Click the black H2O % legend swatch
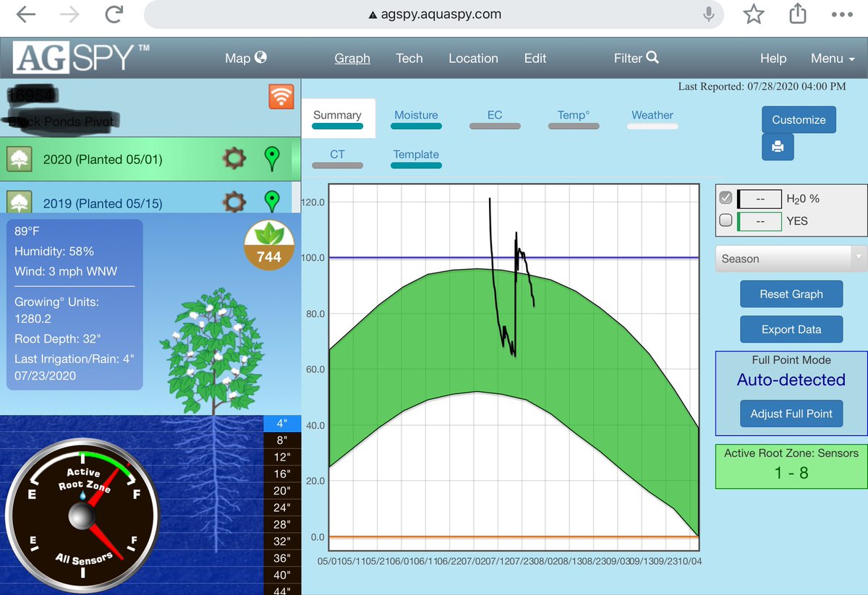868x595 pixels. [759, 199]
